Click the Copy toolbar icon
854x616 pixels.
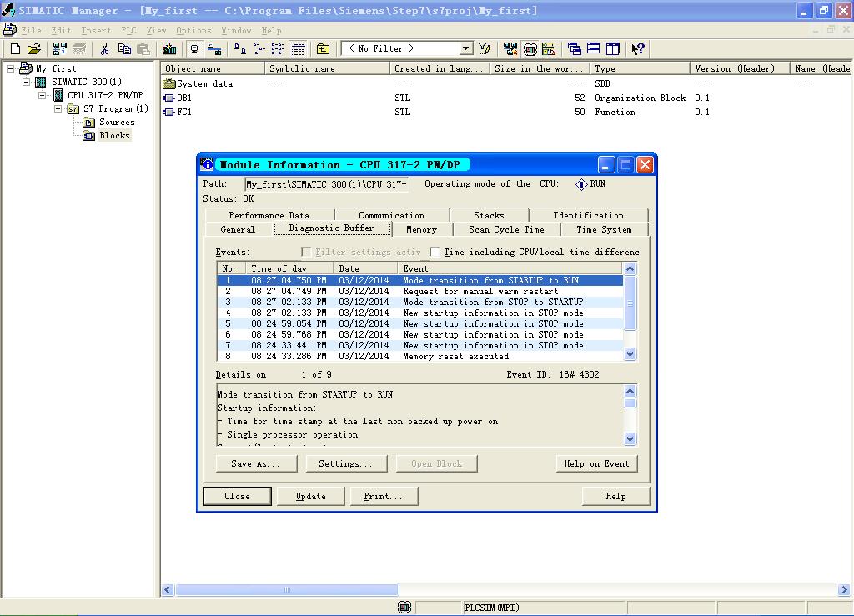point(124,49)
